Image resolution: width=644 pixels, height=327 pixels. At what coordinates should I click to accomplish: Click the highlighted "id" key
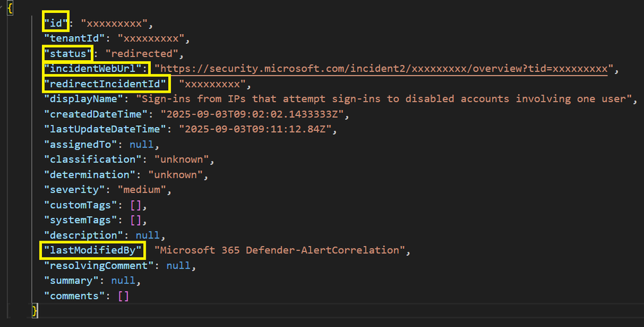tap(56, 23)
